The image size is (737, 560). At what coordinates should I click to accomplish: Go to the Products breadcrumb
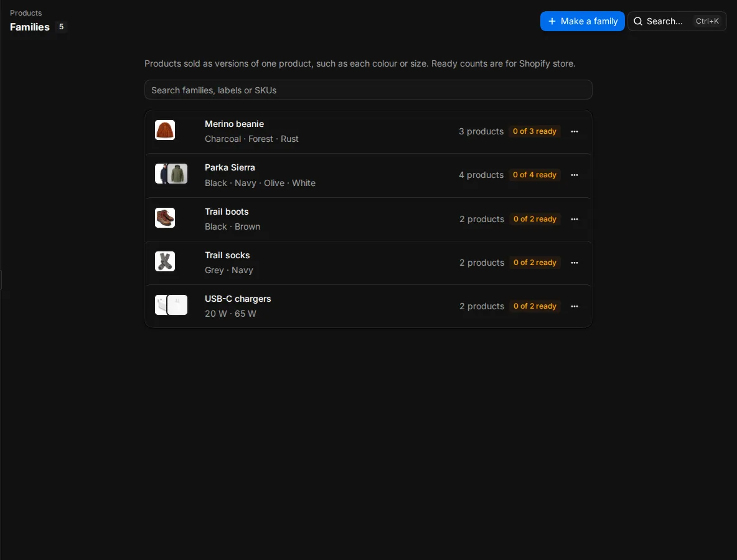[x=26, y=13]
